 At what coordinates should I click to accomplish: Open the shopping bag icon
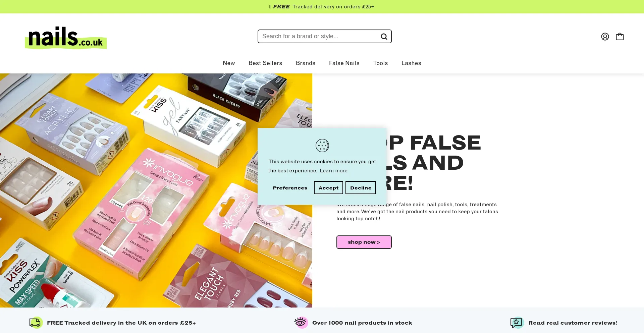620,37
